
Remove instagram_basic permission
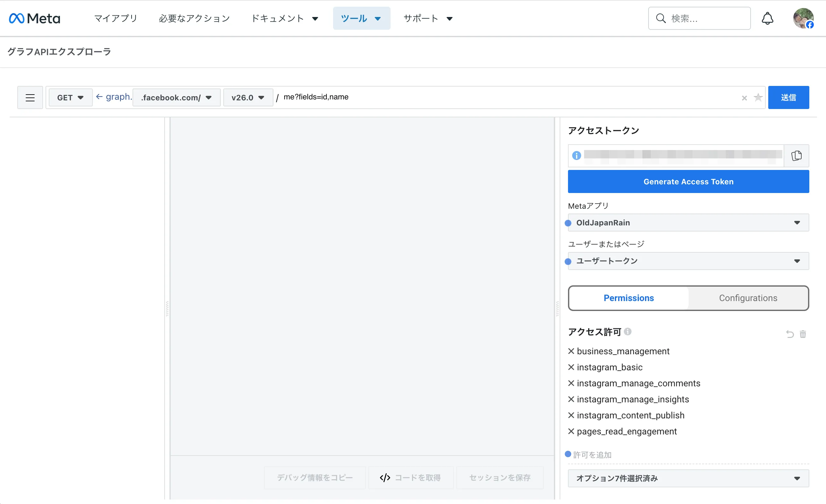tap(571, 367)
